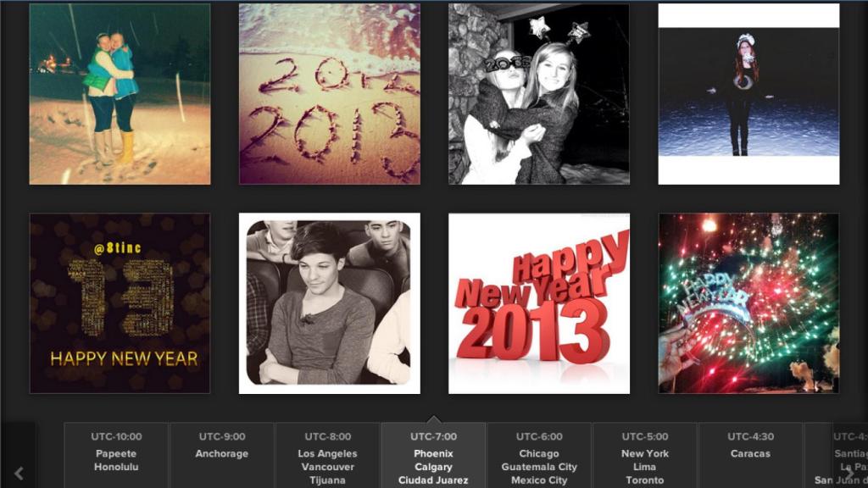View black-and-white photo with star headbands
This screenshot has height=488, width=868.
(x=539, y=94)
